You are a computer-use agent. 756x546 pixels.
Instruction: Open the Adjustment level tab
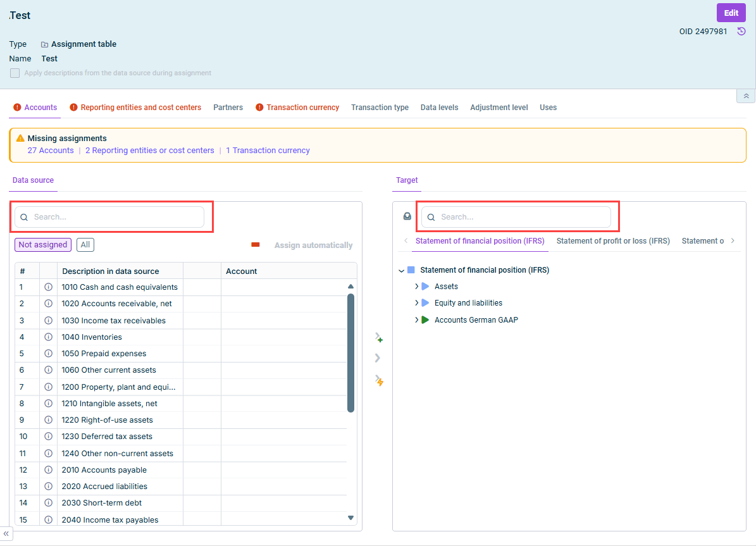coord(499,108)
